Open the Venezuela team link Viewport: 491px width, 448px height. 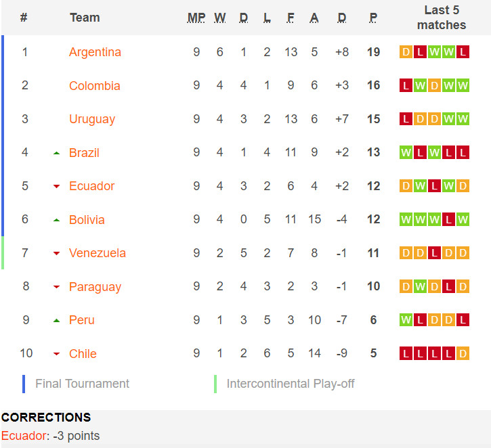tap(98, 253)
